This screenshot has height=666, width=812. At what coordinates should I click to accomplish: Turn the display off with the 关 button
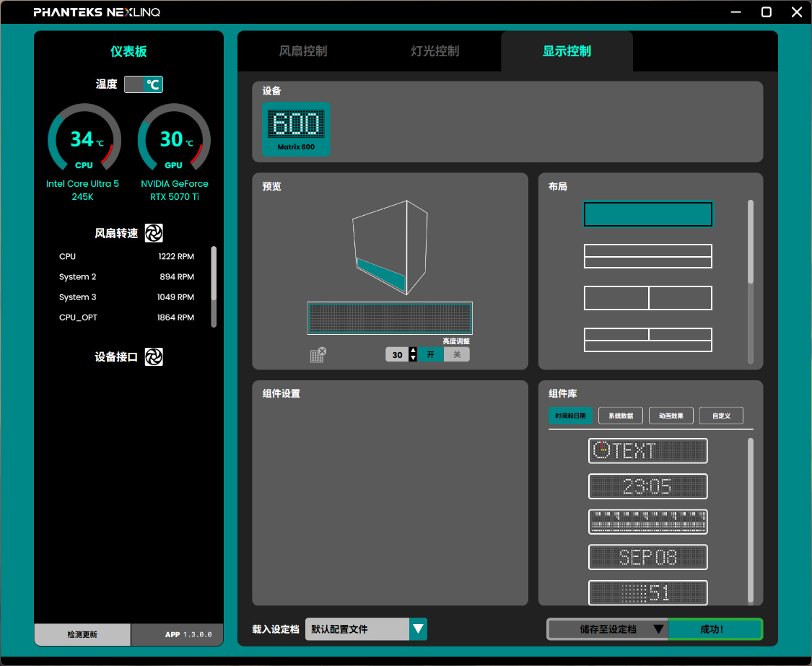coord(457,355)
